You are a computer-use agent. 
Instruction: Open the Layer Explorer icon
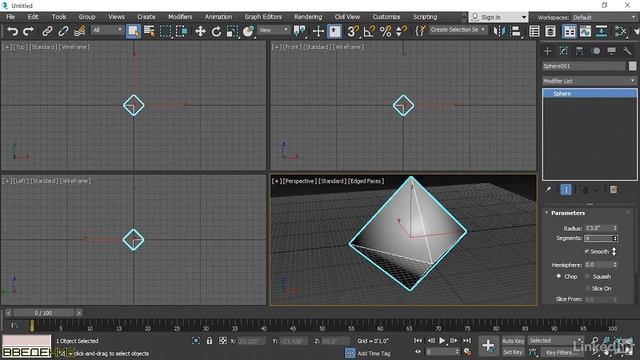point(550,31)
